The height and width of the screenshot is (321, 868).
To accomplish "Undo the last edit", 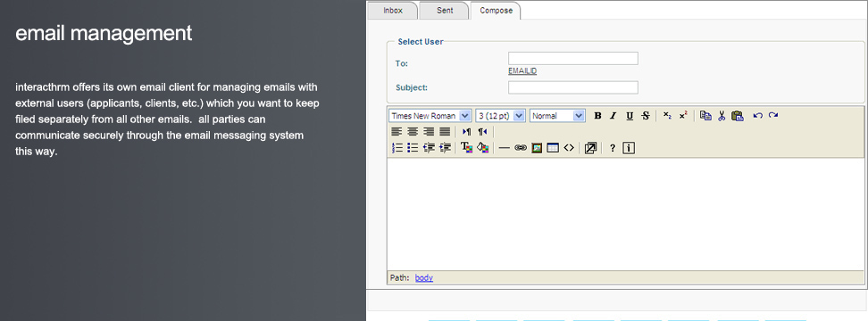I will pyautogui.click(x=758, y=116).
